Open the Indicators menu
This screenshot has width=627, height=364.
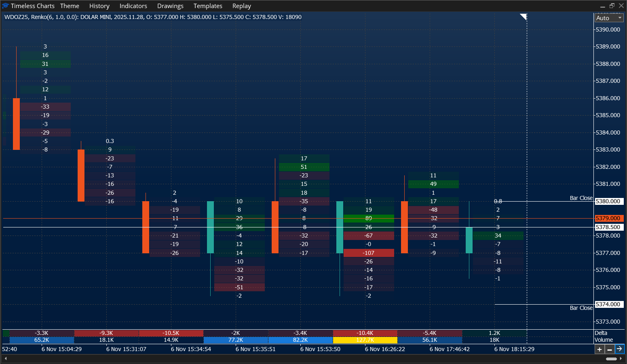coord(133,6)
